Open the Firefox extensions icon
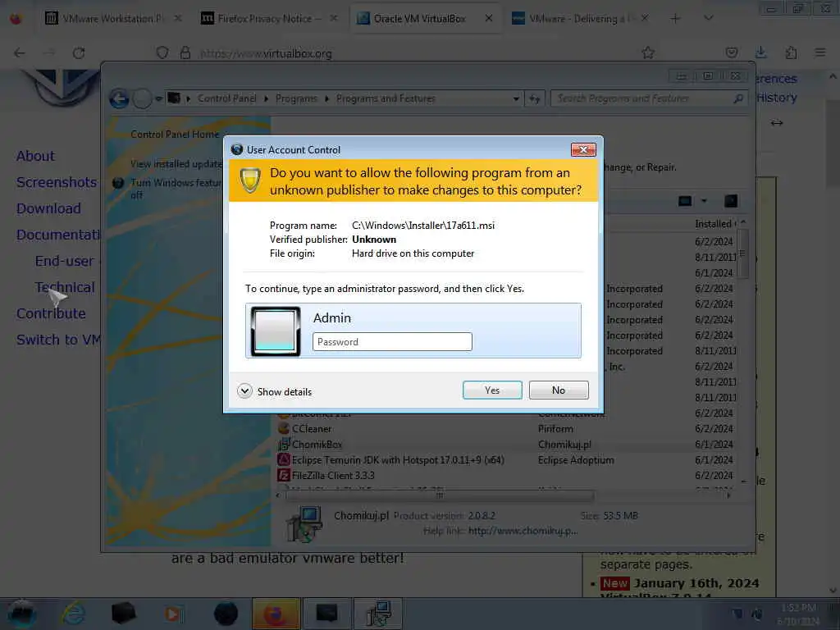Viewport: 840px width, 630px height. tap(791, 52)
